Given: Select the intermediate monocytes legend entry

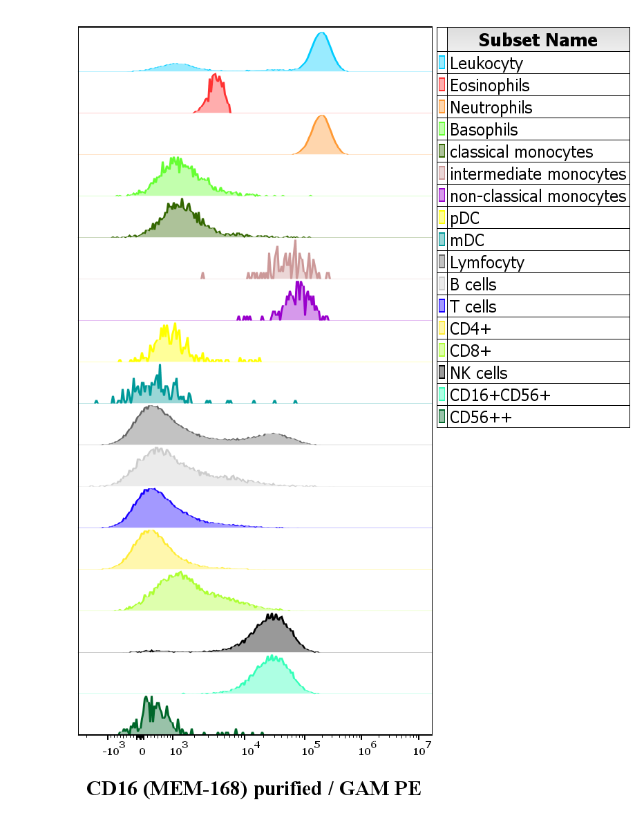Looking at the screenshot, I should [x=533, y=173].
